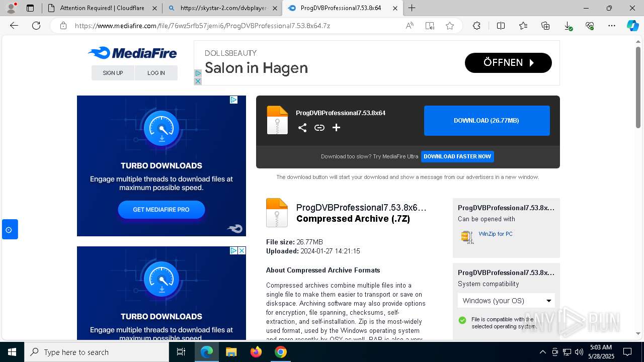Viewport: 644px width, 362px height.
Task: Open the notification center icon
Action: click(x=627, y=352)
